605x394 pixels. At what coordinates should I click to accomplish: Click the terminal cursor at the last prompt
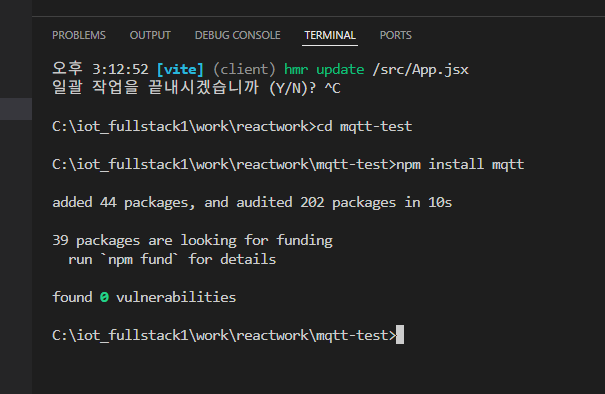pos(400,335)
